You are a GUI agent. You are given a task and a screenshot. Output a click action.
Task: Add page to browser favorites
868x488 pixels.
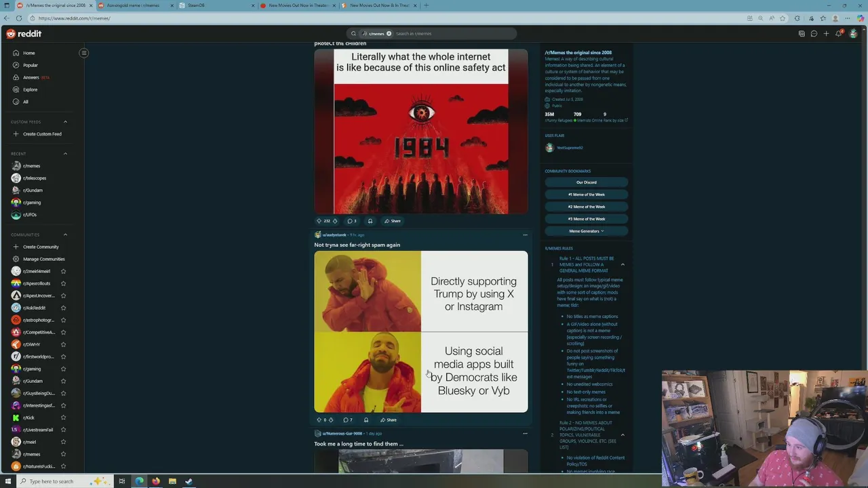click(783, 18)
